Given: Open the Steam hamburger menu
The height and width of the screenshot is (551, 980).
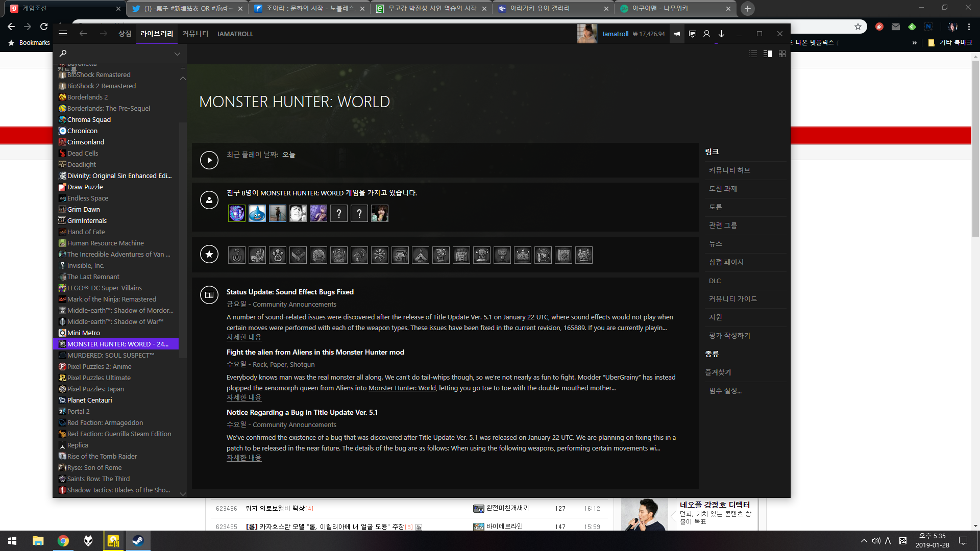Looking at the screenshot, I should [x=63, y=34].
